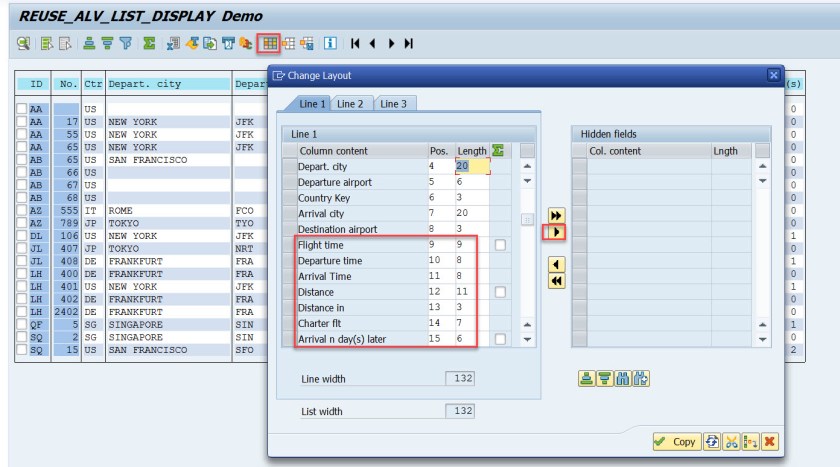Sort hidden fields ascending in dialog
The width and height of the screenshot is (840, 467).
coord(587,379)
